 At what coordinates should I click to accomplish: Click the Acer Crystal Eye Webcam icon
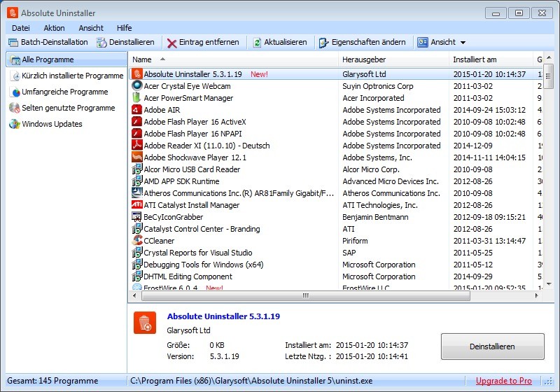point(136,85)
